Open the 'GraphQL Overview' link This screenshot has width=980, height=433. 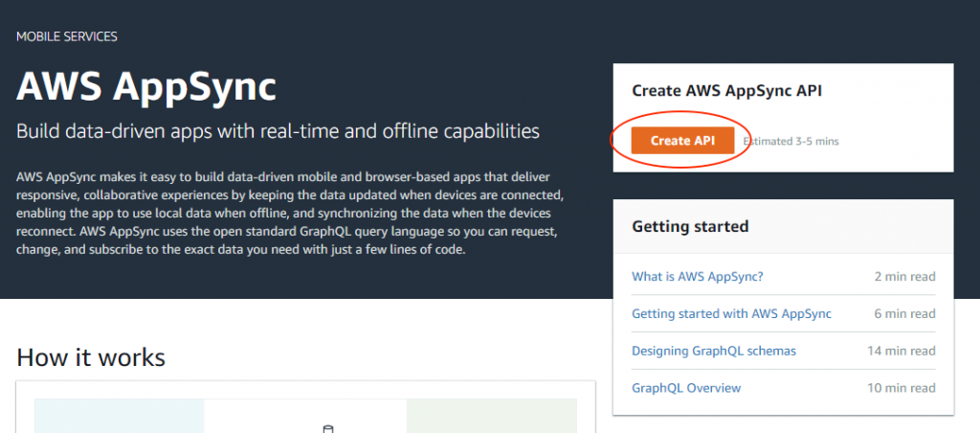(686, 388)
